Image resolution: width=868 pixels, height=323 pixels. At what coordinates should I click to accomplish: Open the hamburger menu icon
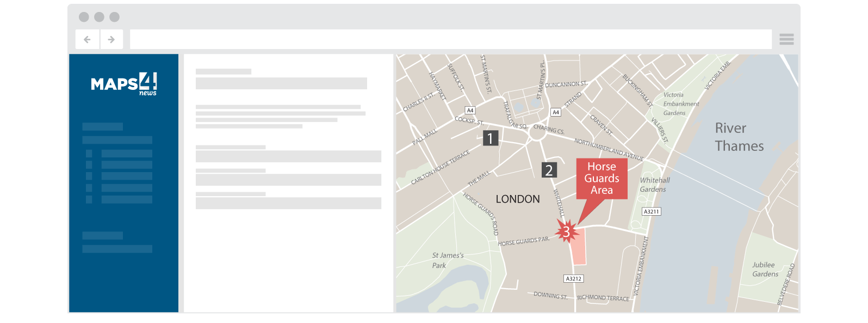pyautogui.click(x=786, y=39)
